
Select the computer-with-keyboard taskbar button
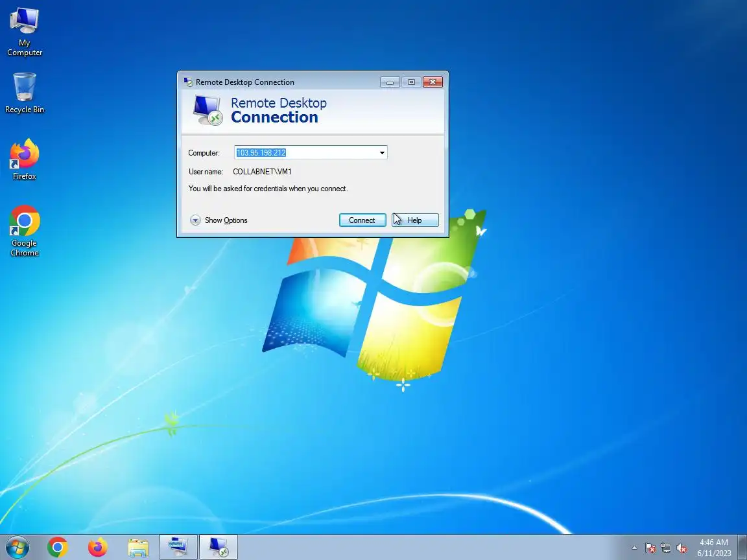[178, 547]
